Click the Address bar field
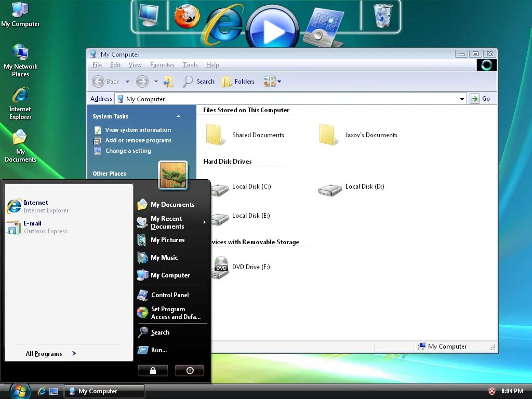Image resolution: width=532 pixels, height=399 pixels. tap(290, 99)
